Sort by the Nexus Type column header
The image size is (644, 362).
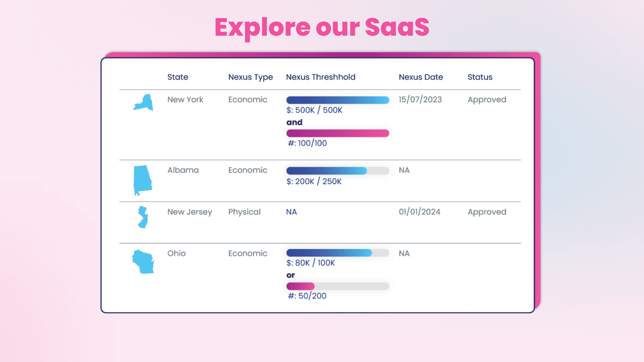click(251, 77)
